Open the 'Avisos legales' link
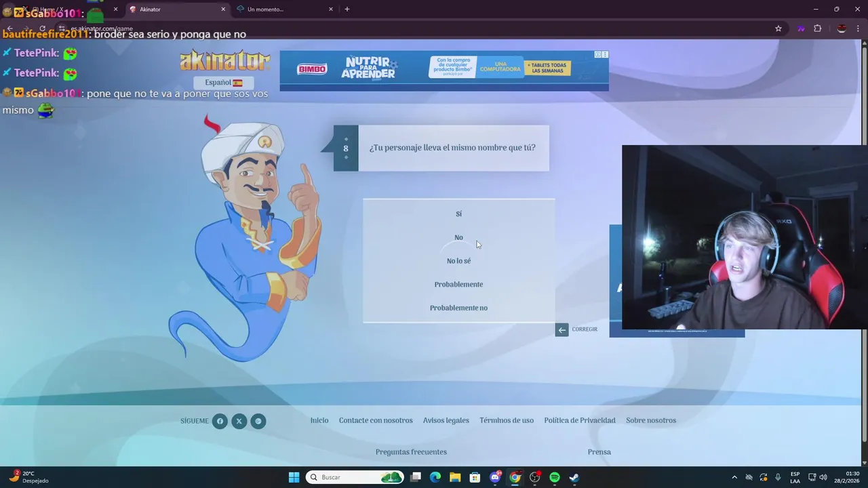This screenshot has width=868, height=488. coord(446,420)
